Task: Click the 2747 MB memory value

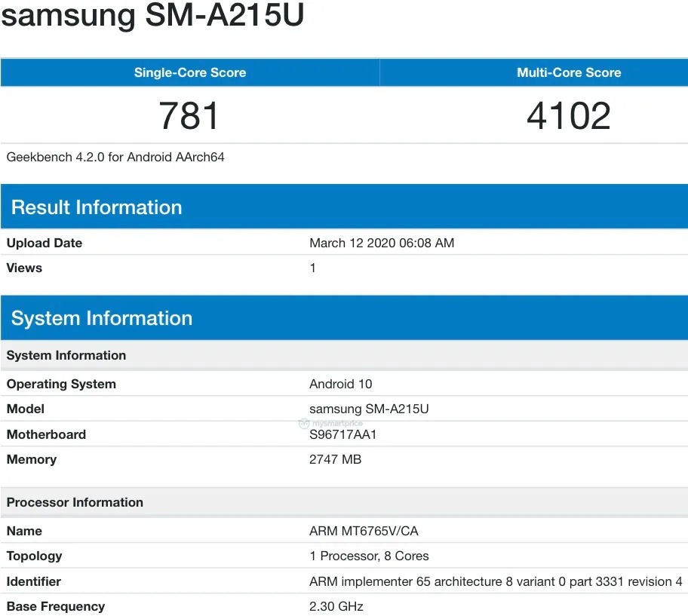Action: click(x=335, y=459)
